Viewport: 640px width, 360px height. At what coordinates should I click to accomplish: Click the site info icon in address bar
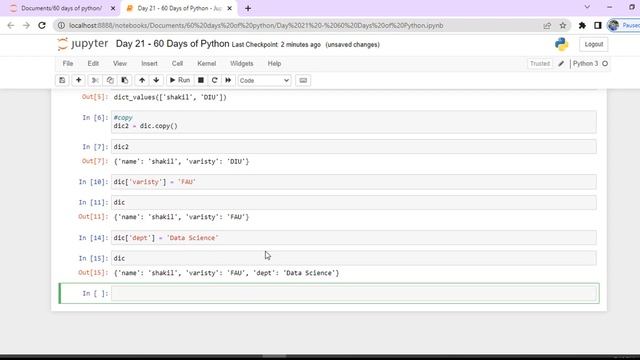coord(61,25)
